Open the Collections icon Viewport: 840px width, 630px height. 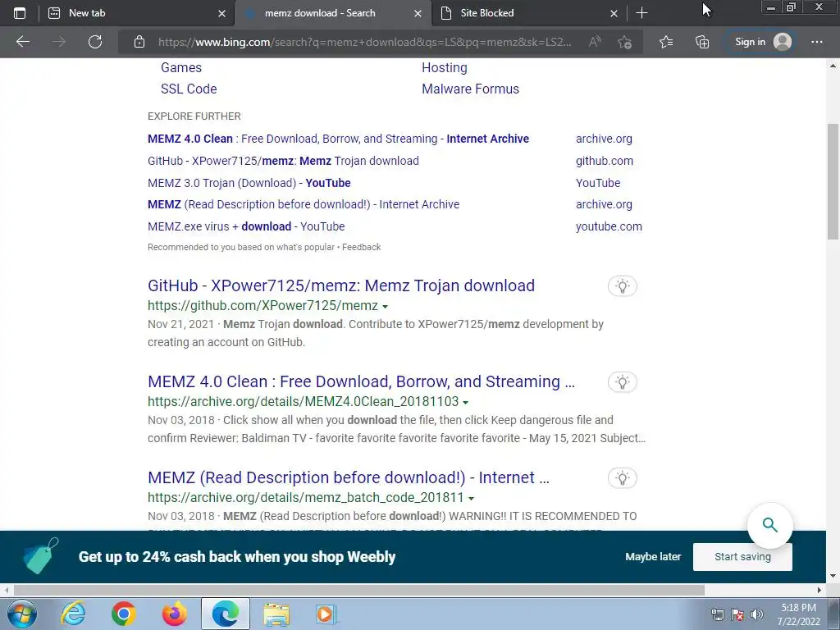coord(702,42)
